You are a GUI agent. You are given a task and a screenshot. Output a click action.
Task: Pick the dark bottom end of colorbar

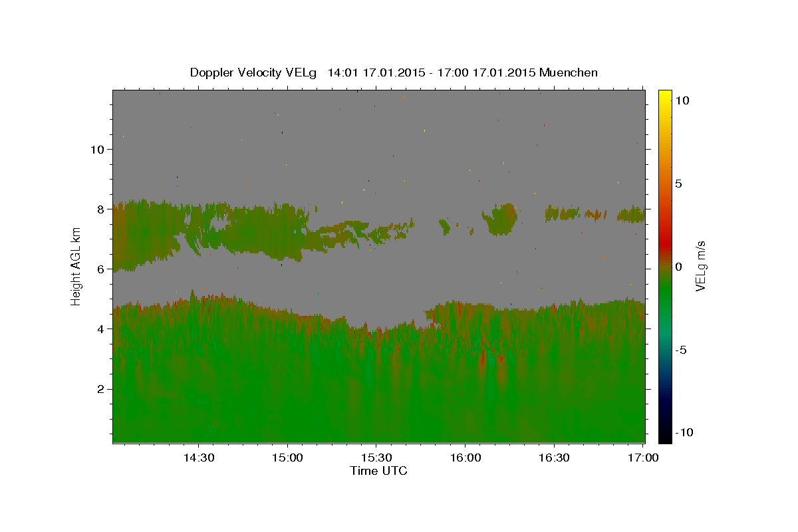coord(664,436)
